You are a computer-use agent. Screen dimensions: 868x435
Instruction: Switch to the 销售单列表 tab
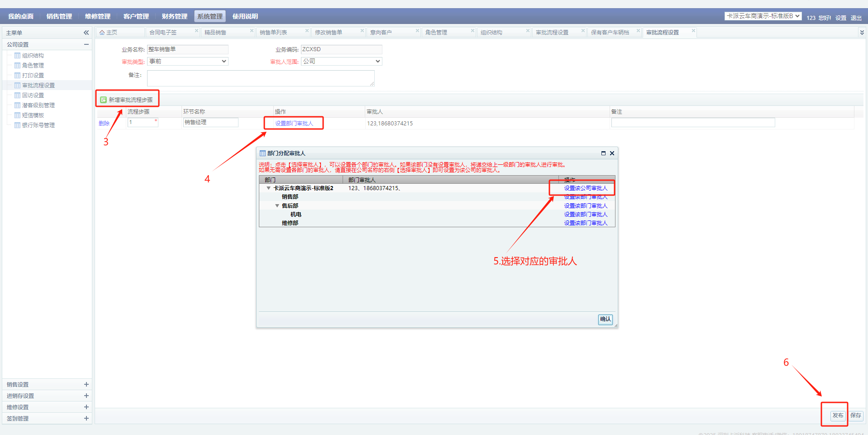273,33
